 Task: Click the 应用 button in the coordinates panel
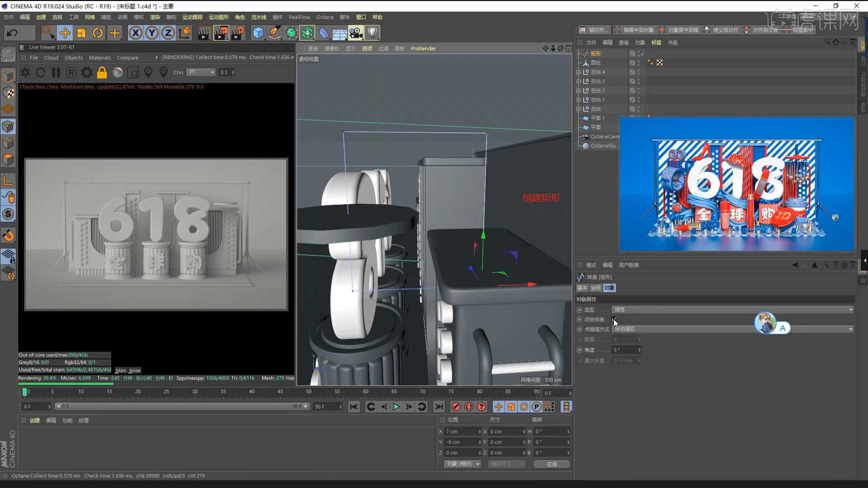[552, 464]
